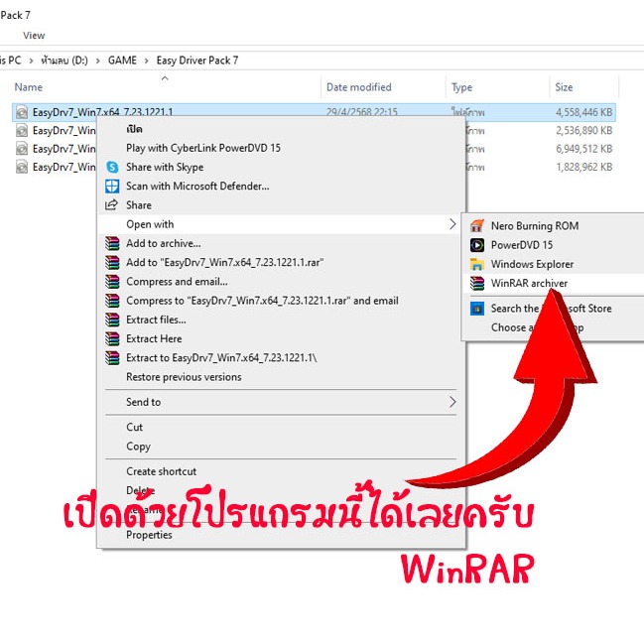Sort files by Size column header
Image resolution: width=644 pixels, height=644 pixels.
tap(564, 87)
